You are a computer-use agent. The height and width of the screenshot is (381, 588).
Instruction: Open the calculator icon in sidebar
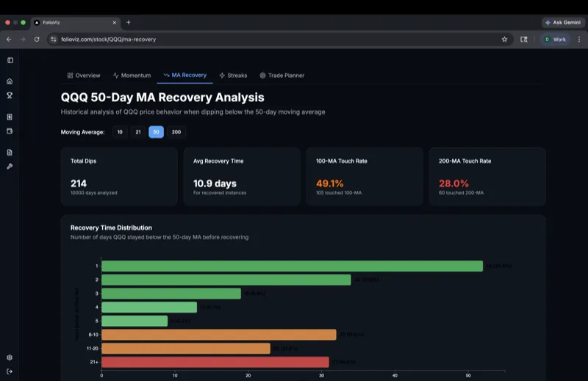[10, 117]
